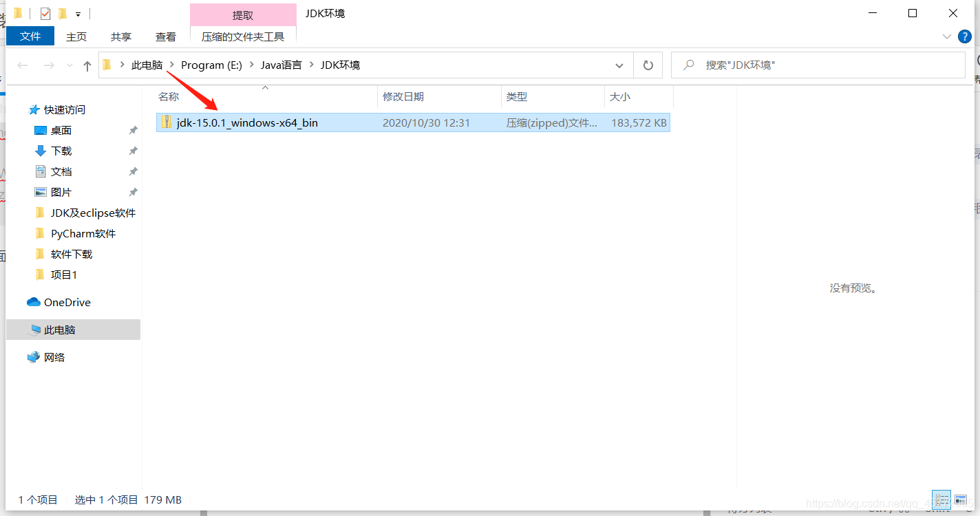Open 下载 in the navigation pane
The width and height of the screenshot is (980, 516).
[x=61, y=151]
